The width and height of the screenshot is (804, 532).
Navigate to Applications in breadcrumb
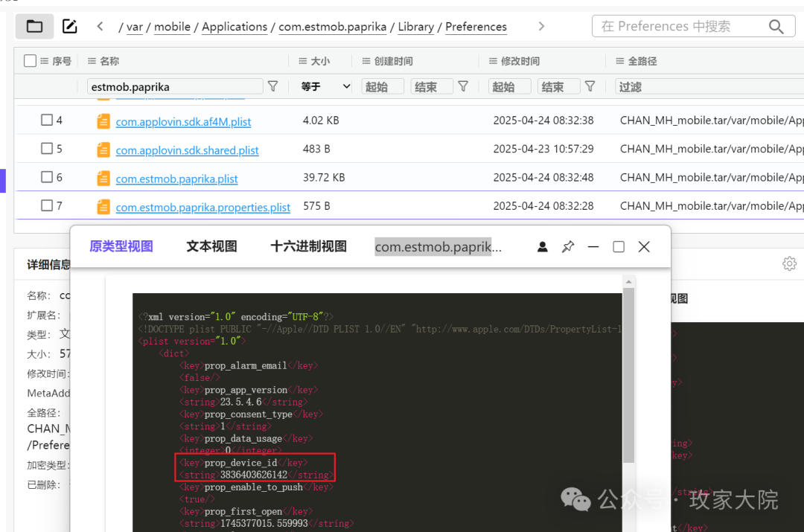(x=234, y=27)
